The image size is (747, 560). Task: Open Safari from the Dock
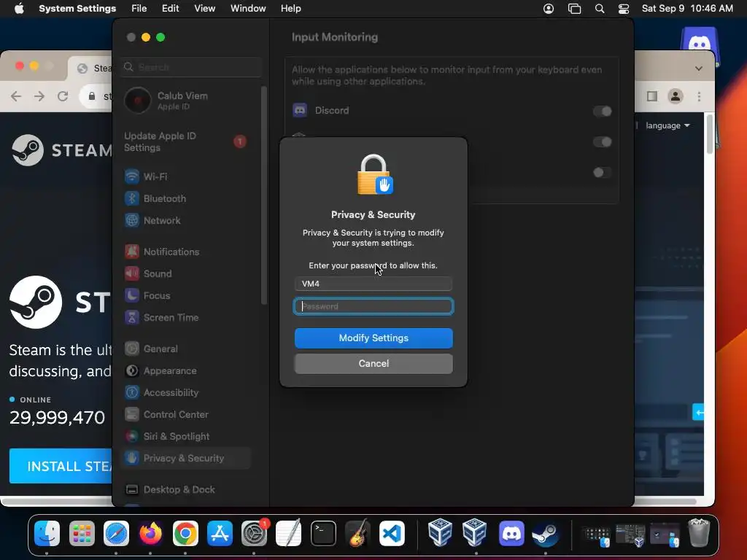(x=116, y=533)
